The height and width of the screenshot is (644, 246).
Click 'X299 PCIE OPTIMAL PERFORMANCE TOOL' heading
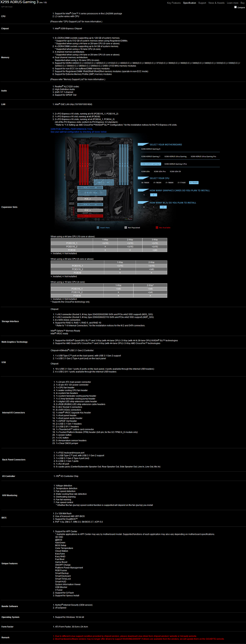[71, 129]
